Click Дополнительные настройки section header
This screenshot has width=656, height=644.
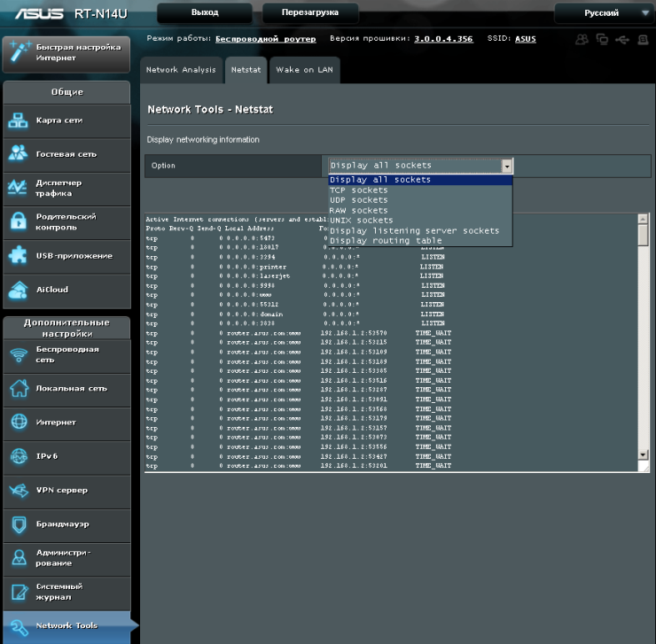pyautogui.click(x=67, y=328)
